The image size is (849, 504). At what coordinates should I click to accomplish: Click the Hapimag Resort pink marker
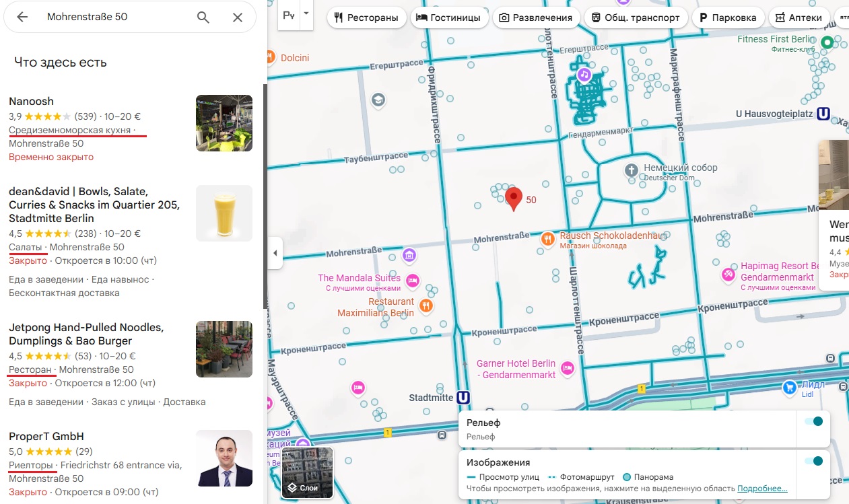(728, 275)
